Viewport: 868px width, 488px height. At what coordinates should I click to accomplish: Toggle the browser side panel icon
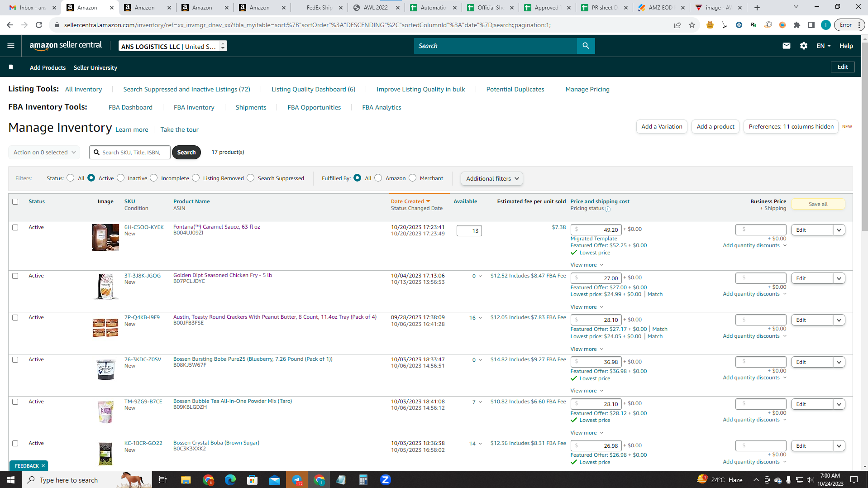(811, 25)
